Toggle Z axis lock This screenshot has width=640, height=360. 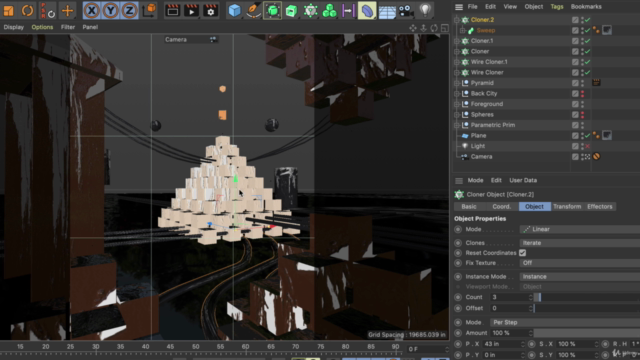pyautogui.click(x=129, y=10)
